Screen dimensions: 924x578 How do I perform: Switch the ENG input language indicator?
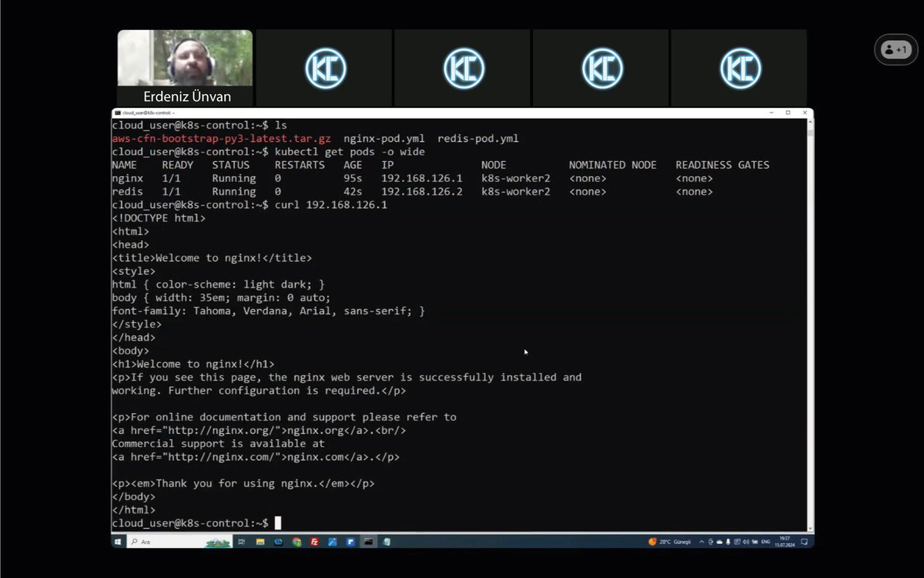pos(765,542)
